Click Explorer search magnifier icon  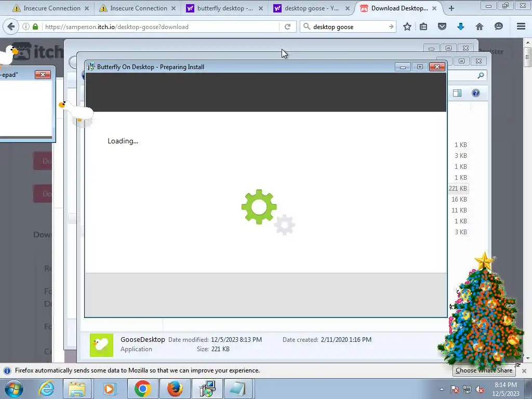pyautogui.click(x=481, y=76)
